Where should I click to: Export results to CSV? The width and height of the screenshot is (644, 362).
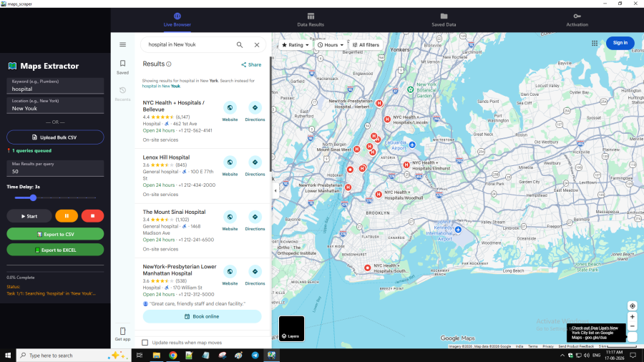[55, 234]
